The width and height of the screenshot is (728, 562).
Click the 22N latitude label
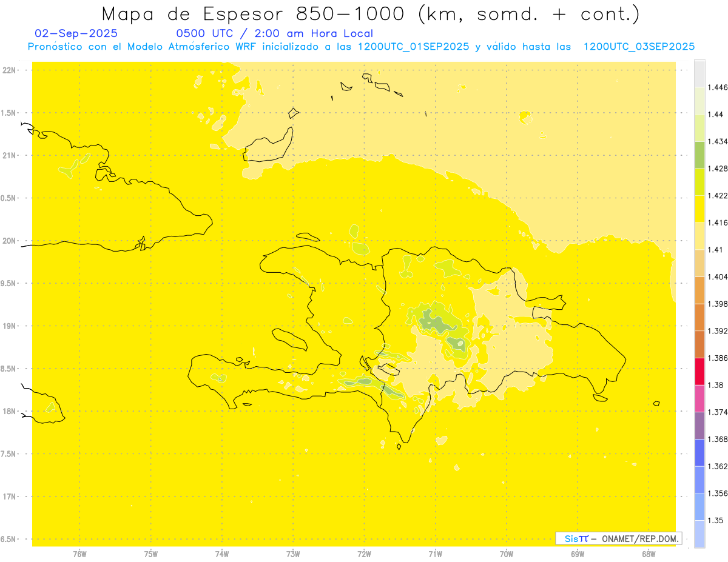pos(10,70)
